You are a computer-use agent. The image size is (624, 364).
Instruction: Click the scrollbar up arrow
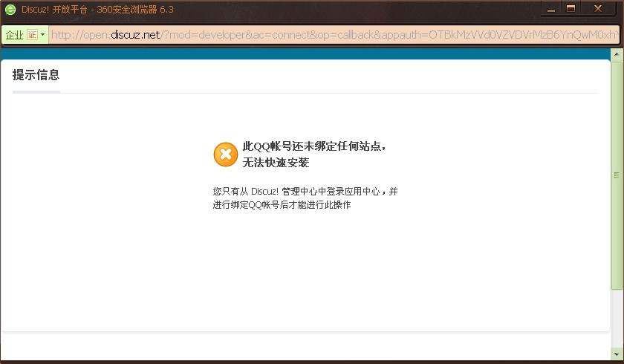[617, 54]
